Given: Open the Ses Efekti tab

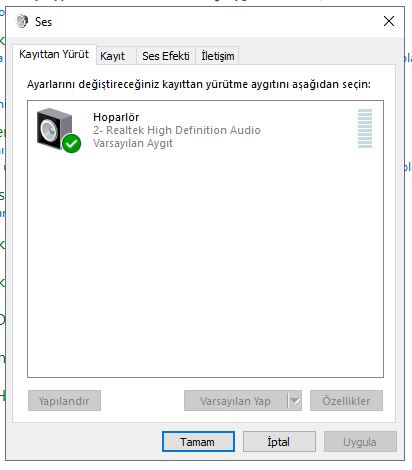Looking at the screenshot, I should pyautogui.click(x=166, y=56).
